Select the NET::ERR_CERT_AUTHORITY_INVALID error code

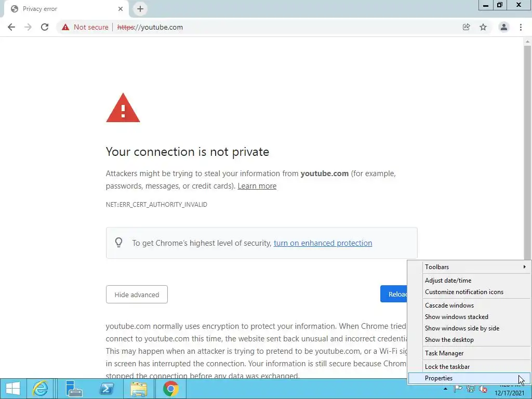(156, 205)
